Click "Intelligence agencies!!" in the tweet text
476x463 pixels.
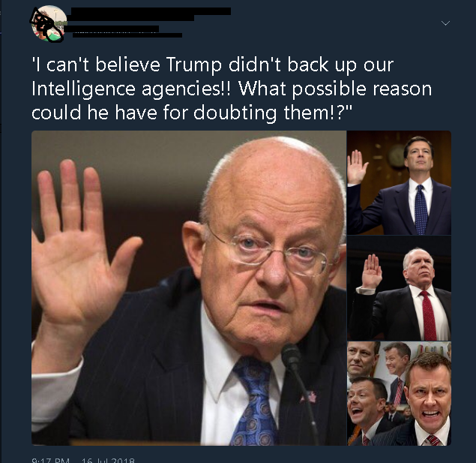click(x=131, y=89)
